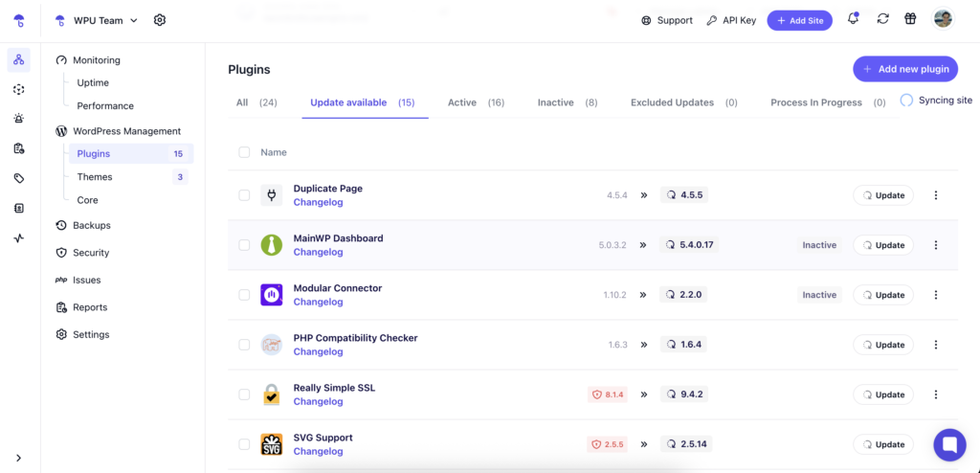This screenshot has width=980, height=473.
Task: Check the MainWP Dashboard checkbox
Action: [244, 245]
